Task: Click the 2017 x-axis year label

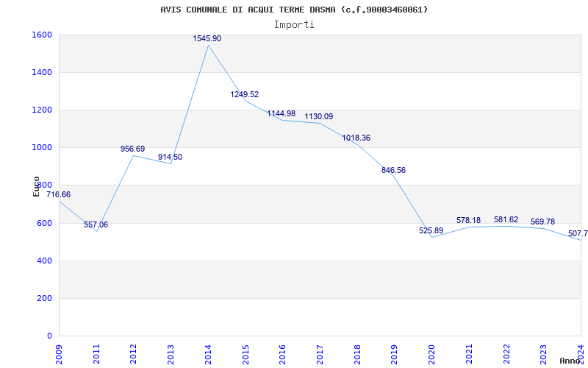Action: coord(320,354)
